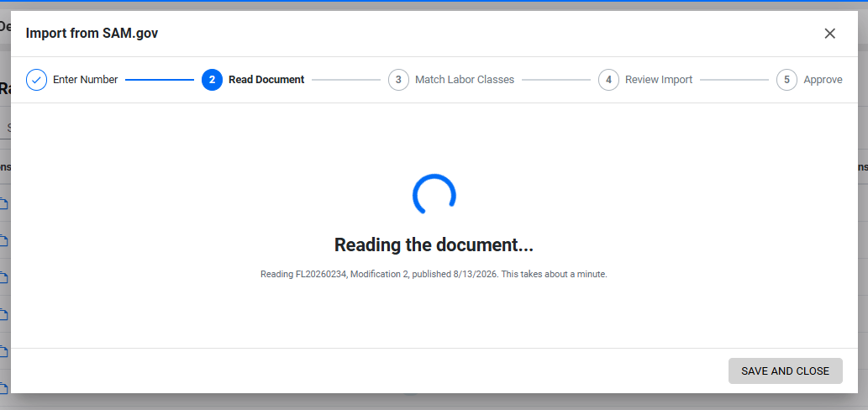Click the step 3 circle icon
The width and height of the screenshot is (868, 410).
tap(398, 80)
